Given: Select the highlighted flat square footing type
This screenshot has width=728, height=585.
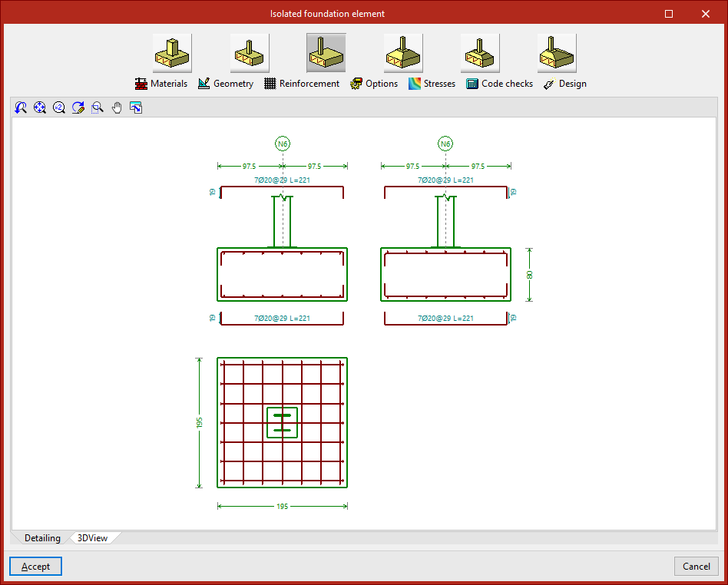Looking at the screenshot, I should (326, 53).
